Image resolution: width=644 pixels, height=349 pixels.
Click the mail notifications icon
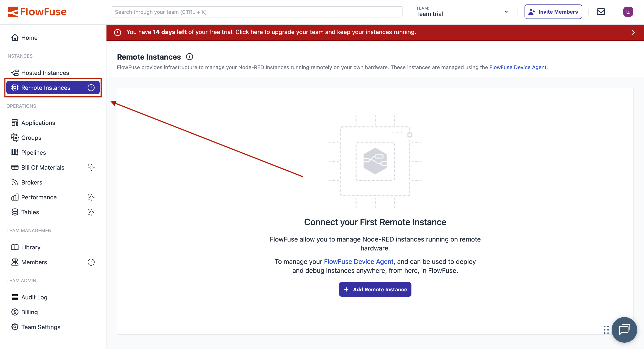[601, 11]
